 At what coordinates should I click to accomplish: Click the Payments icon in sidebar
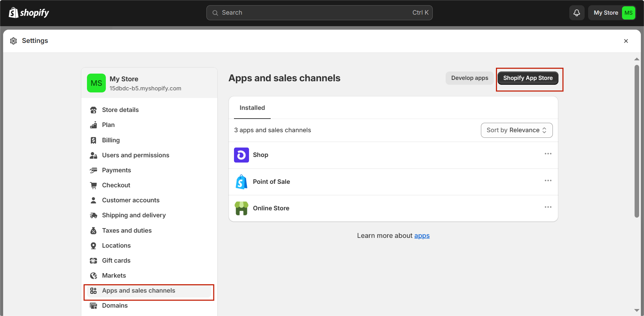94,170
